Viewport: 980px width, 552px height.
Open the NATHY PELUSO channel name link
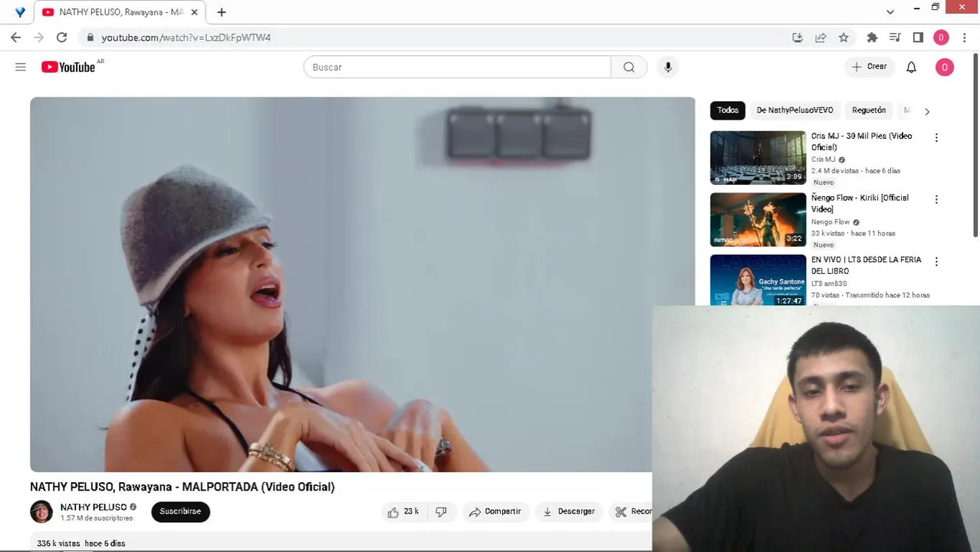tap(94, 507)
